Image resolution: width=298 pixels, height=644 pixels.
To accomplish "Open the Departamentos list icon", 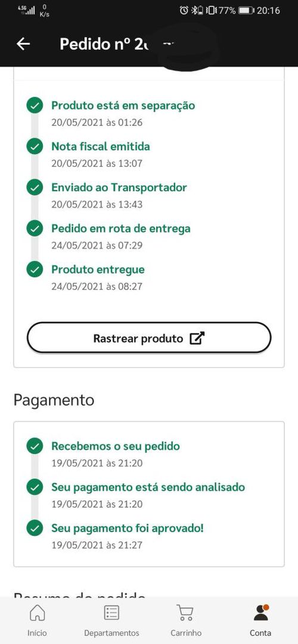I will (111, 613).
